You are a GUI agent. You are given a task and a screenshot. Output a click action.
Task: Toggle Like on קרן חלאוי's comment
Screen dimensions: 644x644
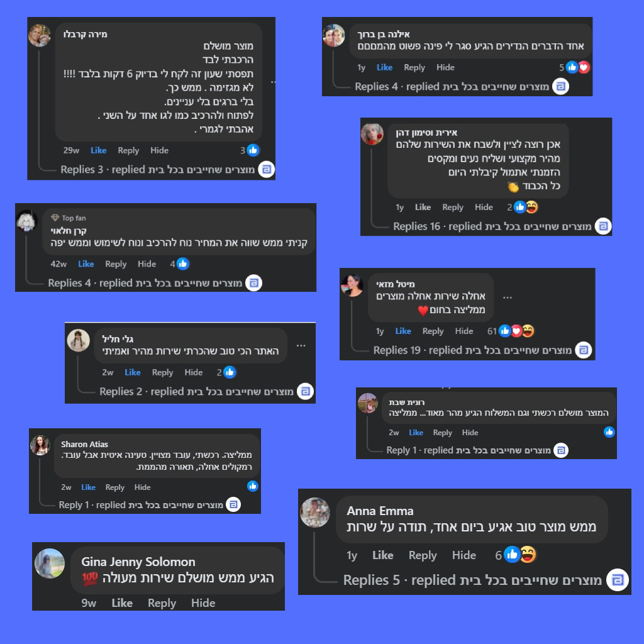pos(86,264)
